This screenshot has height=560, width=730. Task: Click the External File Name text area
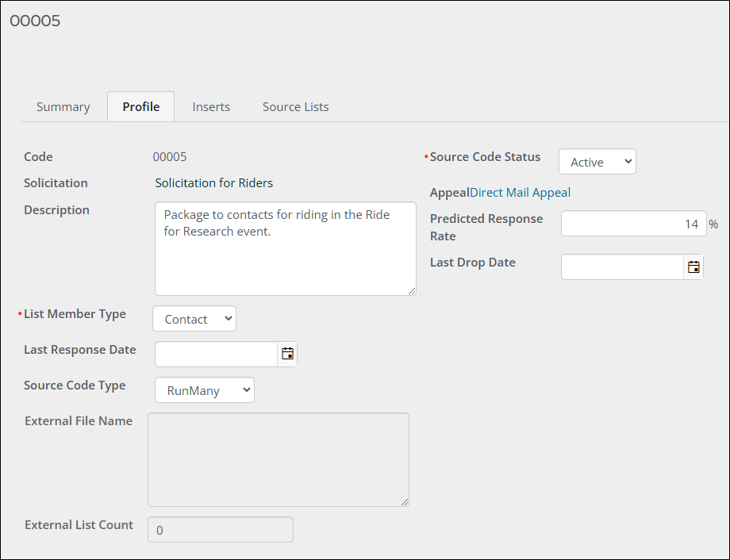click(x=279, y=459)
